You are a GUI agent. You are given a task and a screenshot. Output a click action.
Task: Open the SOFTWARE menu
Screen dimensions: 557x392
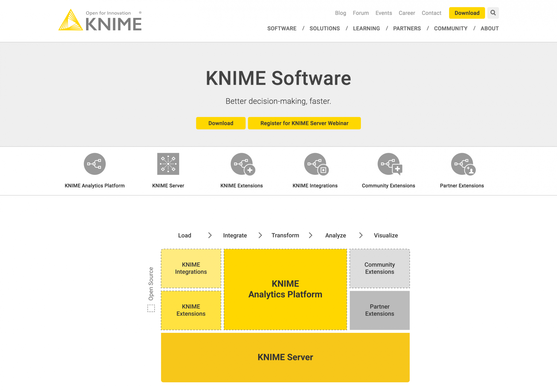click(x=282, y=28)
